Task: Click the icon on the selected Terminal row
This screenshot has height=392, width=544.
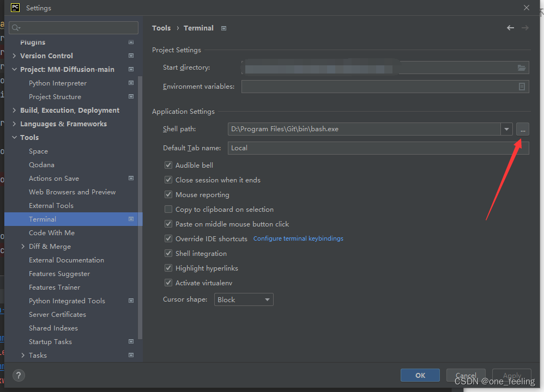Action: pyautogui.click(x=131, y=219)
